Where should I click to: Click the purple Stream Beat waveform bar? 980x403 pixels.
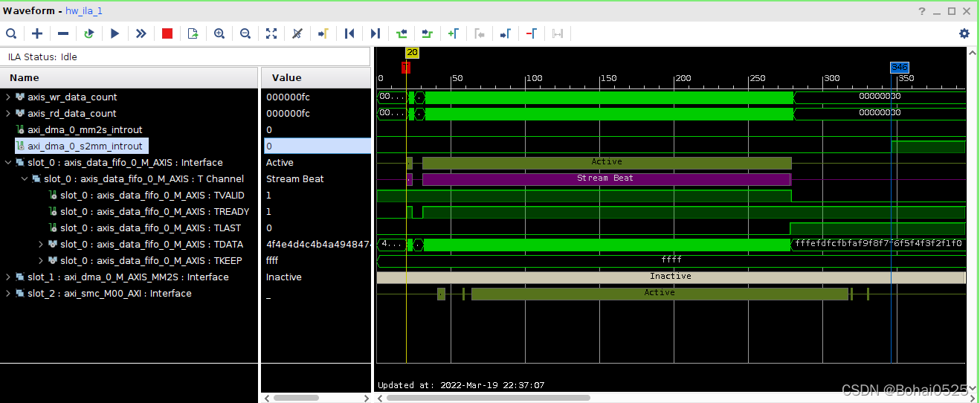(x=606, y=178)
